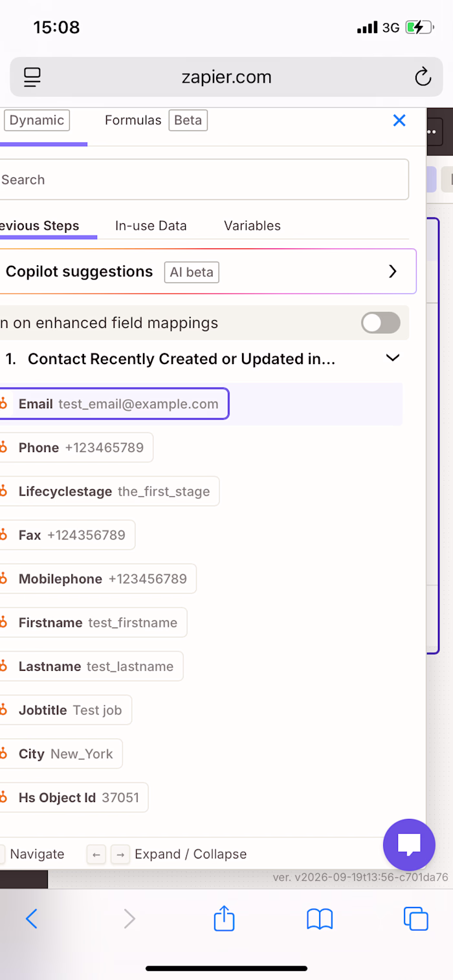
Task: Switch to In-use Data tab
Action: coord(151,226)
